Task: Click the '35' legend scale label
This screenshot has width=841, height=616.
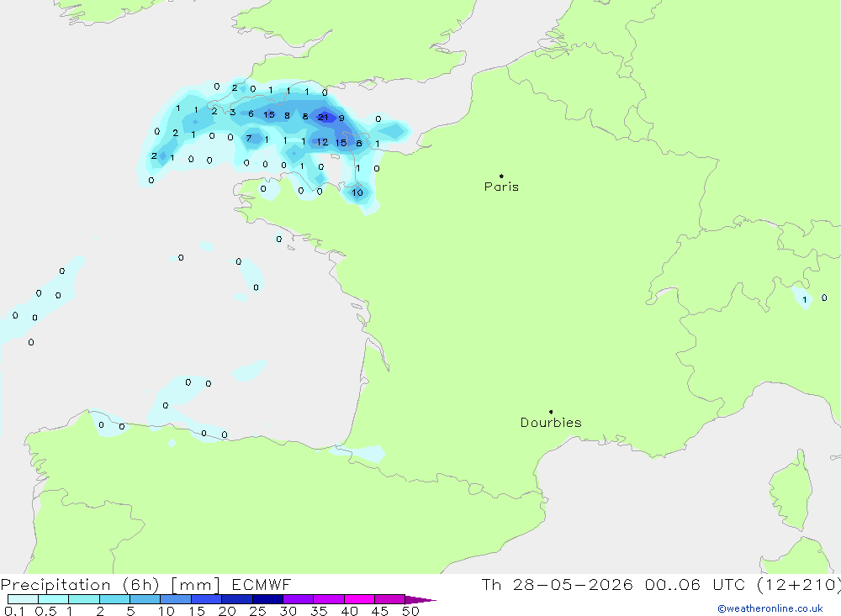Action: [x=319, y=611]
